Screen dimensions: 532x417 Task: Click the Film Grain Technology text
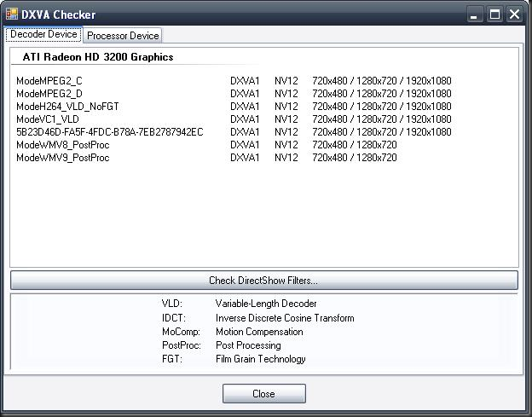[261, 359]
